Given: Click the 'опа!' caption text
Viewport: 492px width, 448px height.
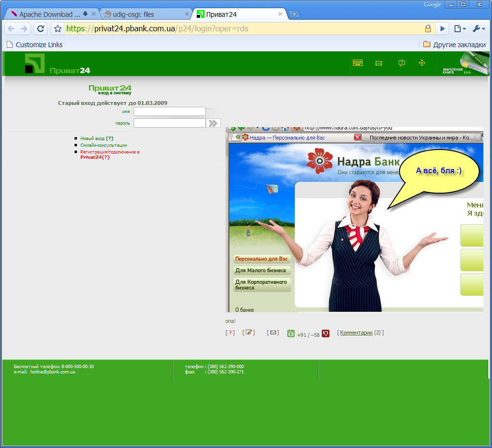Looking at the screenshot, I should point(230,321).
